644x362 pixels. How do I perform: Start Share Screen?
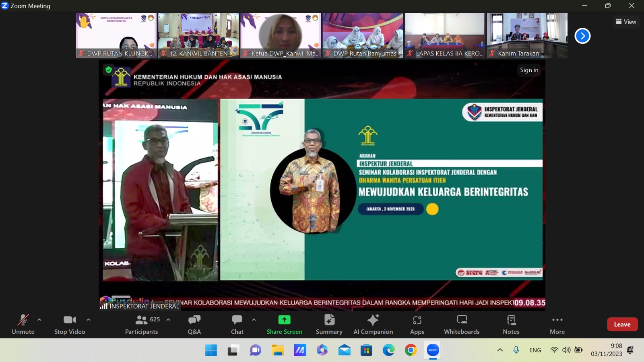coord(284,324)
